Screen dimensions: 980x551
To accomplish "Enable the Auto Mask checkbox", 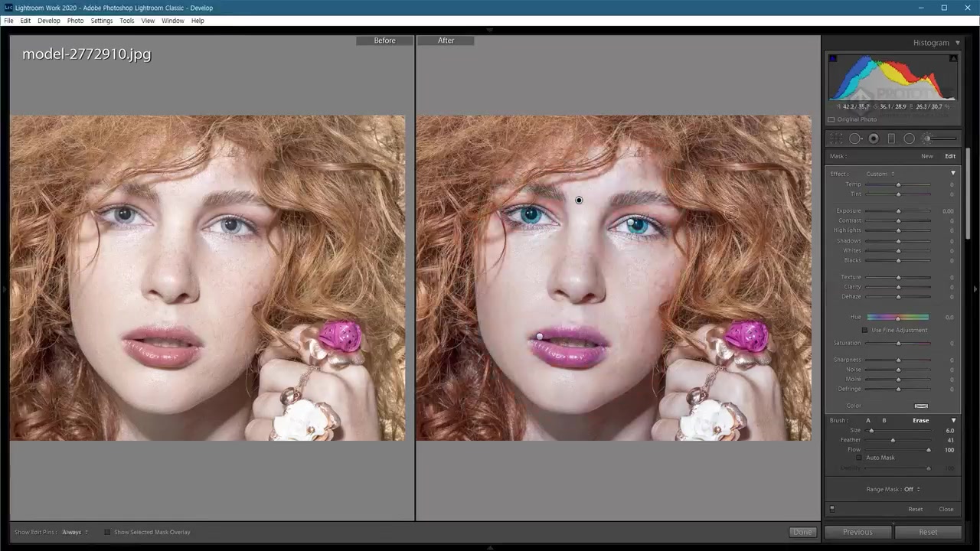I will (859, 458).
